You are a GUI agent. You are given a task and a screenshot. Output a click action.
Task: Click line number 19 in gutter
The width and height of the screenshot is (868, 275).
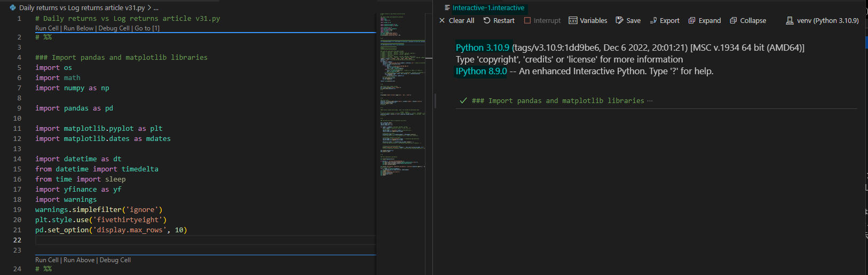coord(17,210)
